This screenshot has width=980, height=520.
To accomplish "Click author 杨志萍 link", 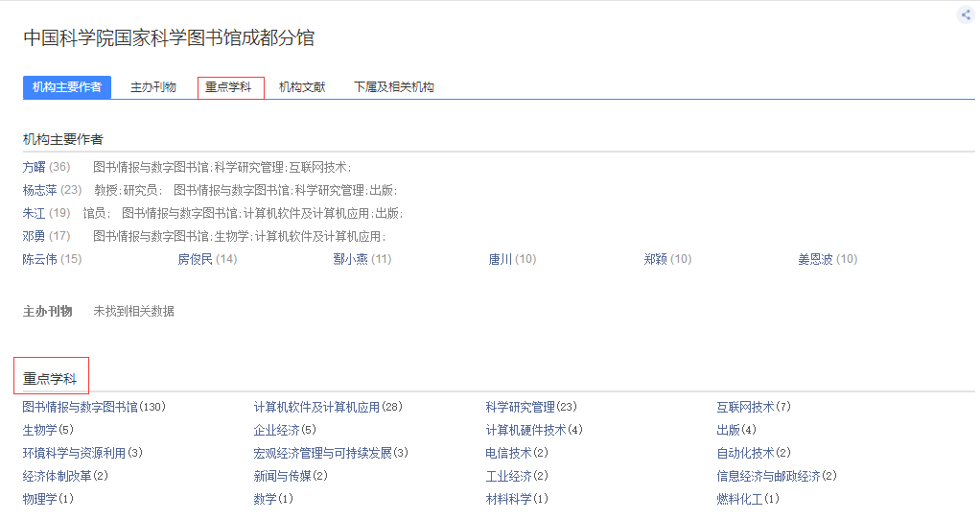I will click(39, 190).
